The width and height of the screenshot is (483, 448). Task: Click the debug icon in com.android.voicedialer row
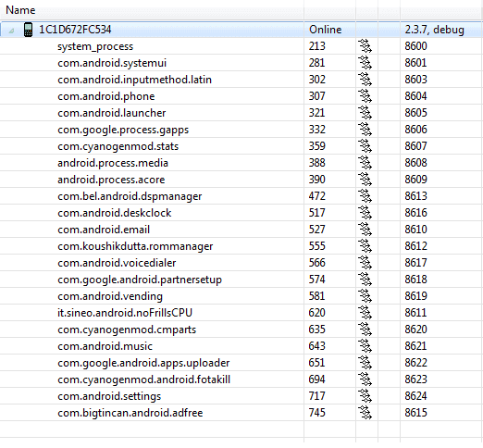point(365,263)
